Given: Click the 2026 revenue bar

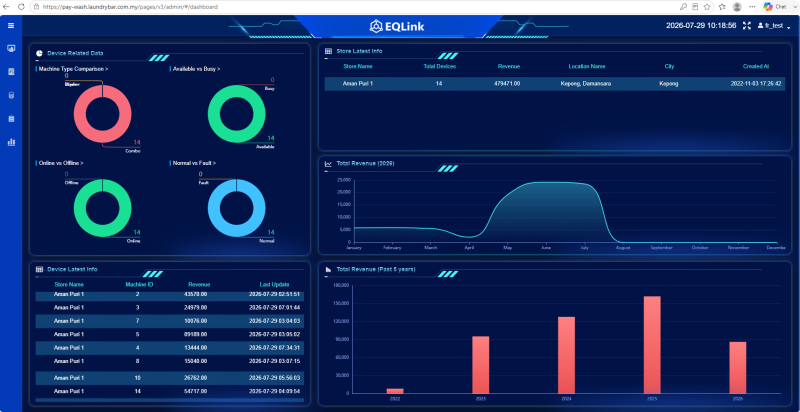Looking at the screenshot, I should coord(738,367).
